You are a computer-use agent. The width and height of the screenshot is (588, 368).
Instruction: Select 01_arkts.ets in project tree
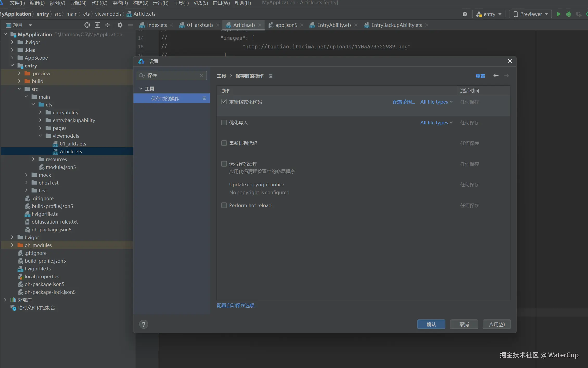click(x=73, y=144)
